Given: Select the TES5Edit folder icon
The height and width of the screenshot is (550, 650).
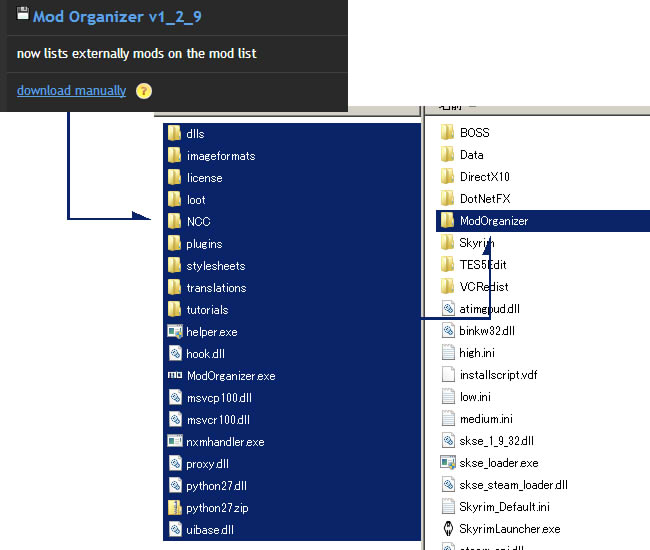Looking at the screenshot, I should (447, 264).
